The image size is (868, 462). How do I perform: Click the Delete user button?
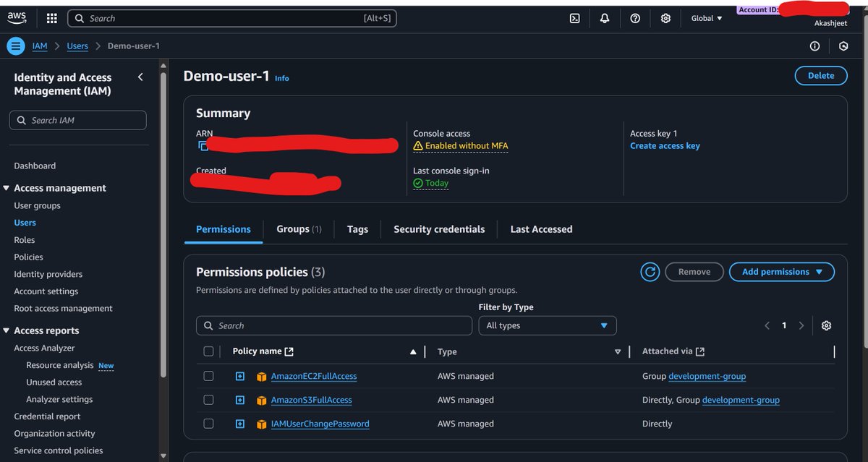pos(821,75)
